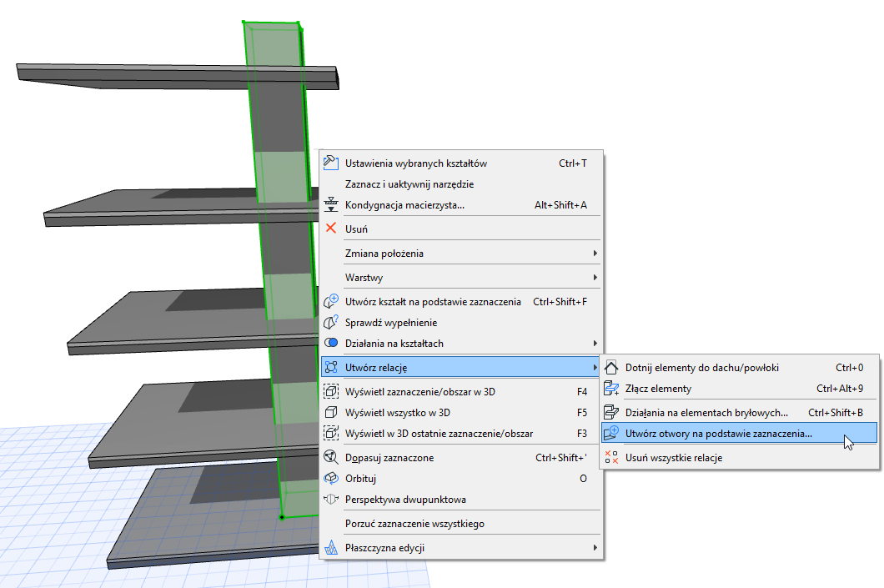
Task: Expand the Płaszczyzna edycji submenu arrow
Action: (x=595, y=547)
